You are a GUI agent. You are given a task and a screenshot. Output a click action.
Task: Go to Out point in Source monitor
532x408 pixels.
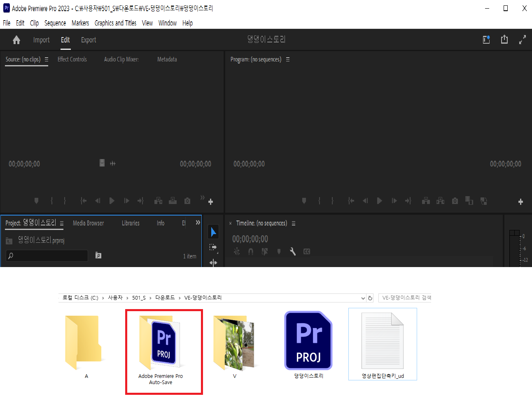tap(140, 201)
